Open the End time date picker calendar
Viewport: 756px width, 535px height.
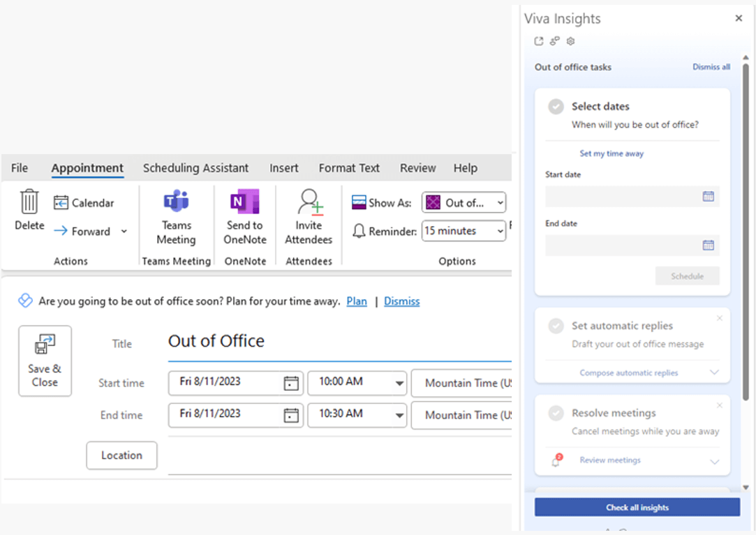pyautogui.click(x=291, y=415)
